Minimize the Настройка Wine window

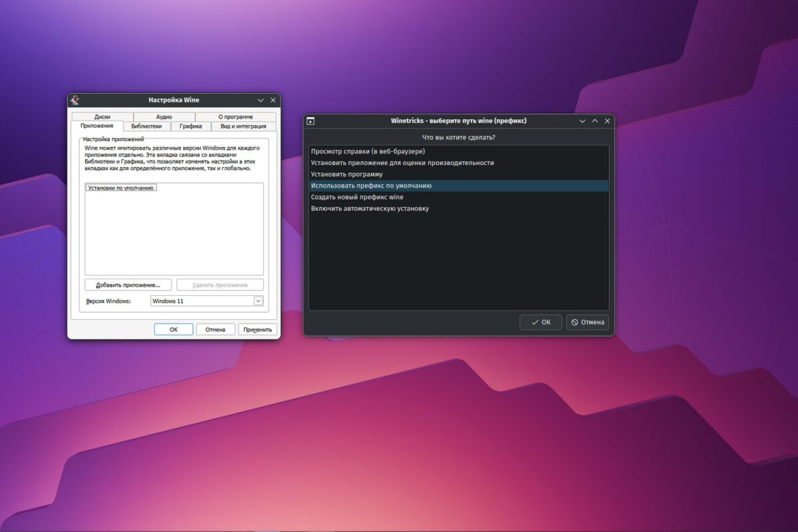[261, 100]
